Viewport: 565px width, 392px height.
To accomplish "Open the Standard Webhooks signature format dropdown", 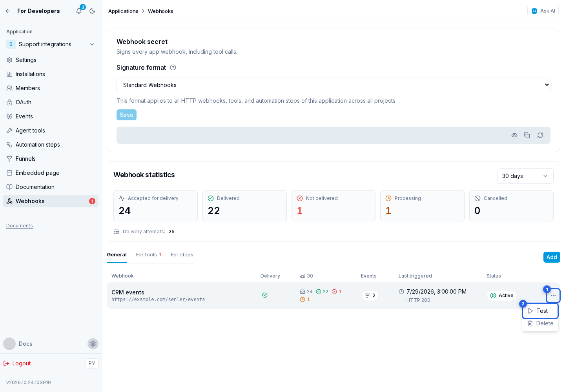I will [334, 85].
